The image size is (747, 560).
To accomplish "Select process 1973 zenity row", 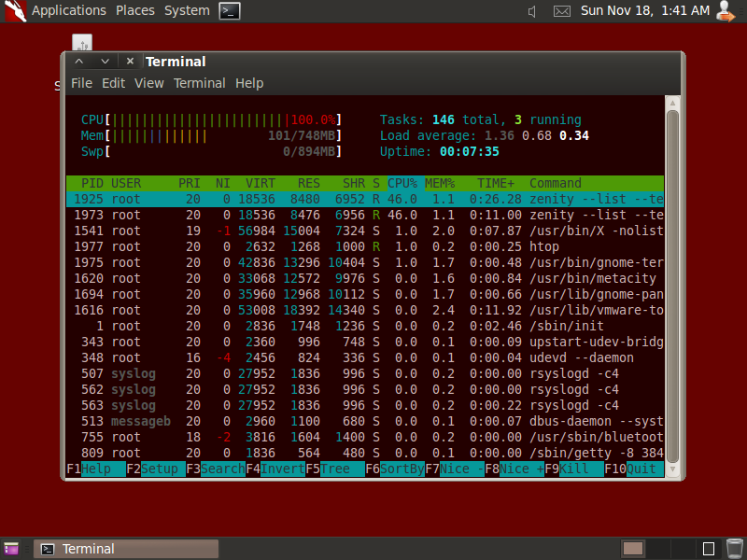I will [365, 215].
